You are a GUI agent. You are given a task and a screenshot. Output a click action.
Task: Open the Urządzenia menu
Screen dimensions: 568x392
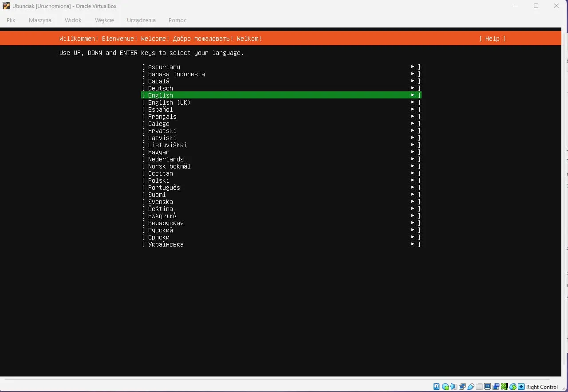(141, 20)
